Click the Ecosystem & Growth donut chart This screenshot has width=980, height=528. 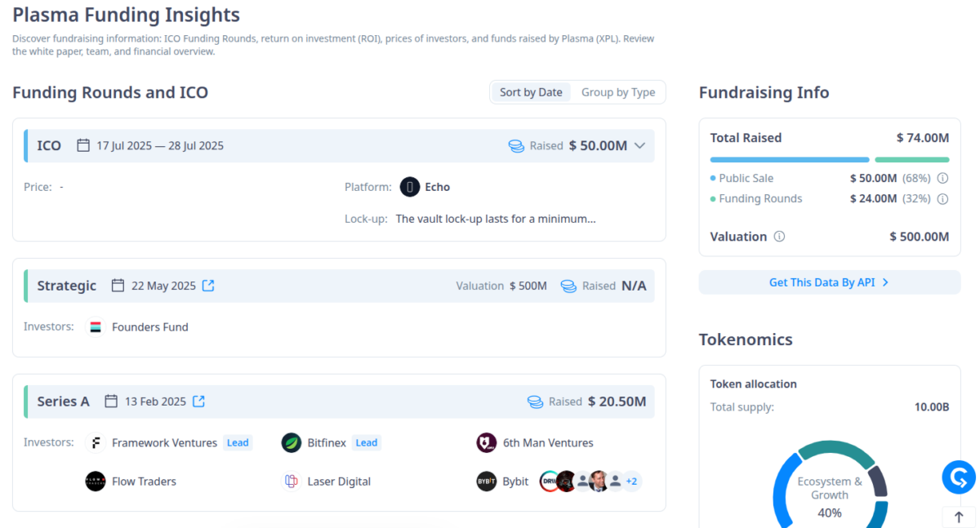[830, 485]
